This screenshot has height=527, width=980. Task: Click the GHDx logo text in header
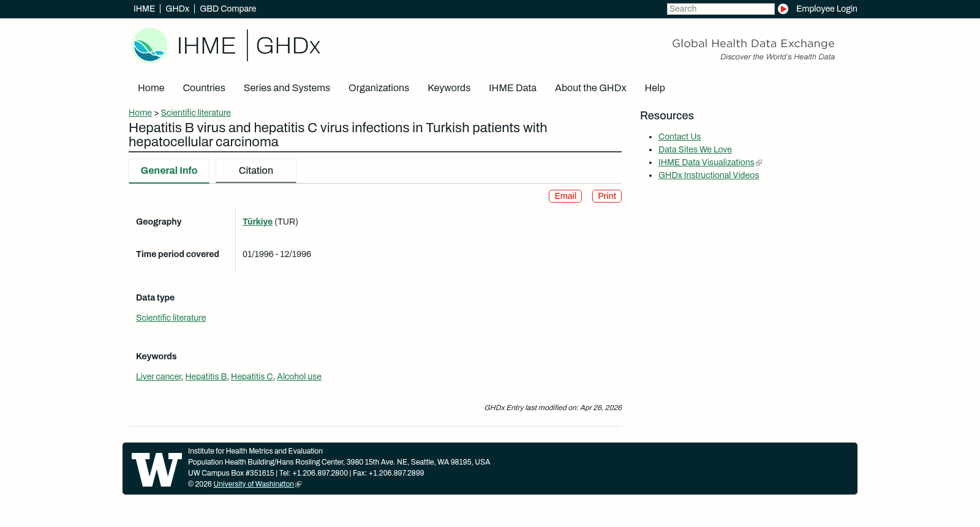pyautogui.click(x=288, y=46)
